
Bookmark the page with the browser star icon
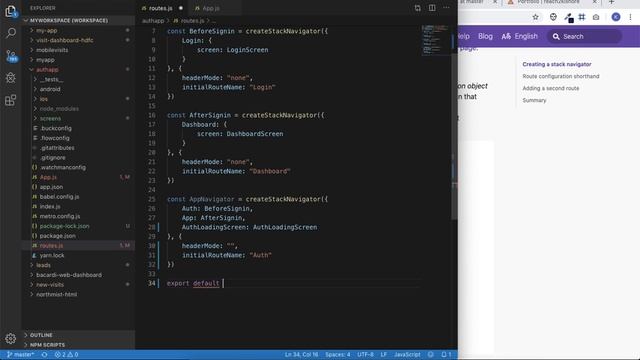pyautogui.click(x=536, y=17)
